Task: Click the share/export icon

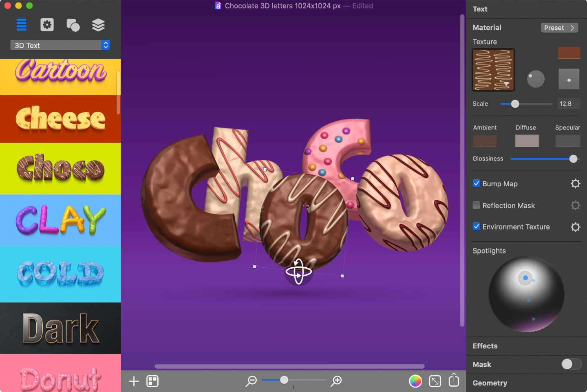Action: [x=453, y=380]
